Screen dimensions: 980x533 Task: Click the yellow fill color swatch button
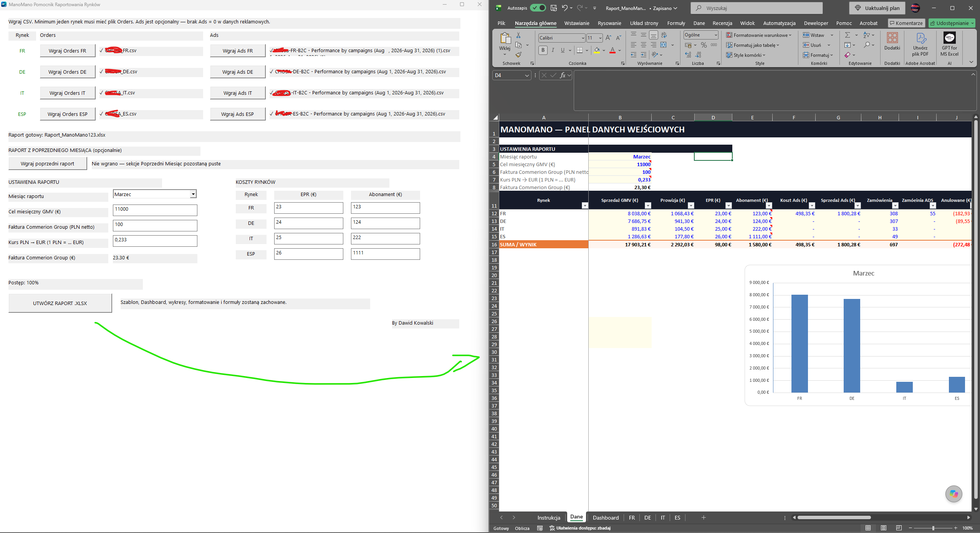click(596, 50)
